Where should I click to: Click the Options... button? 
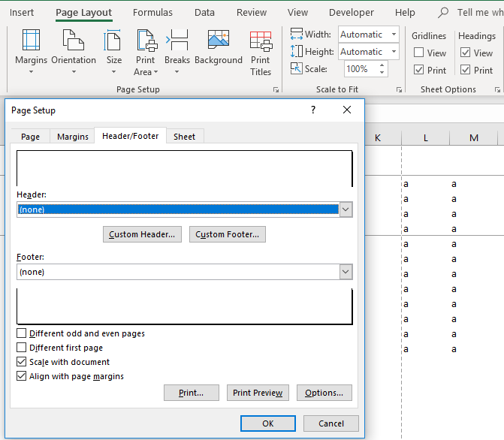pos(324,393)
